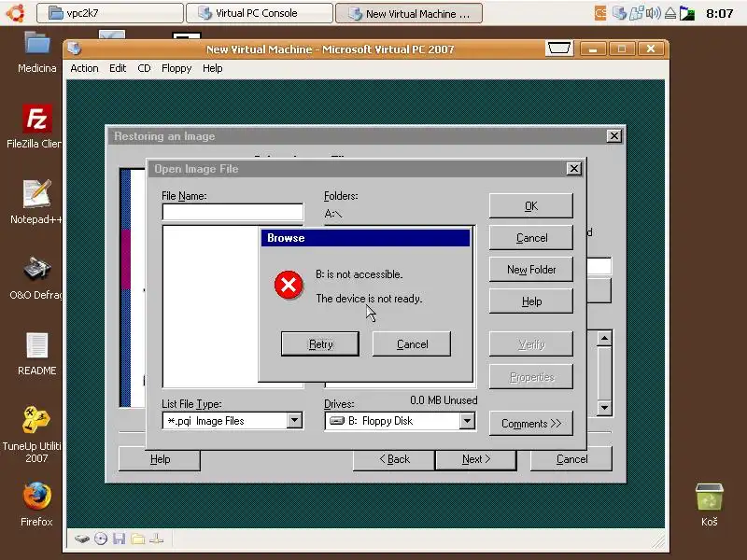The height and width of the screenshot is (560, 747).
Task: Click the 8:07 clock
Action: click(x=719, y=13)
